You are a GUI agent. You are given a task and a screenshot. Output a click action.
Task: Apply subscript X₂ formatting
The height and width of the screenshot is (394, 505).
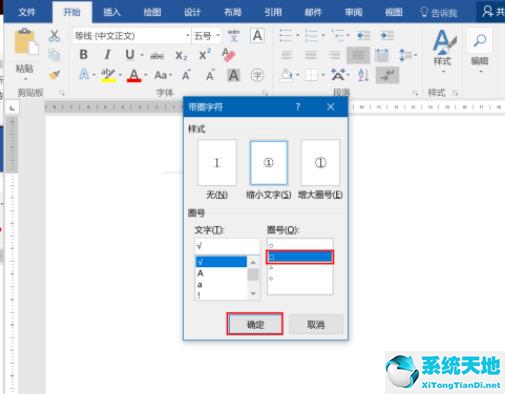point(181,56)
